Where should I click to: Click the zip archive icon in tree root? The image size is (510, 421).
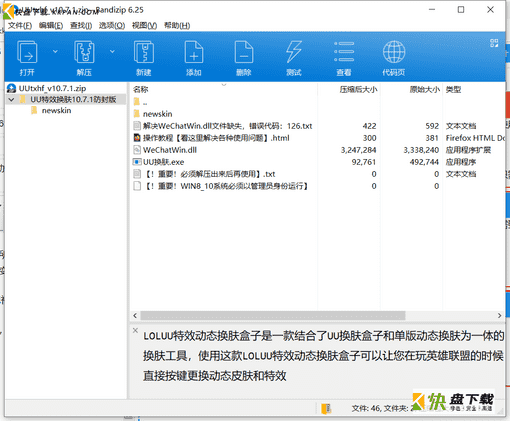pos(12,88)
